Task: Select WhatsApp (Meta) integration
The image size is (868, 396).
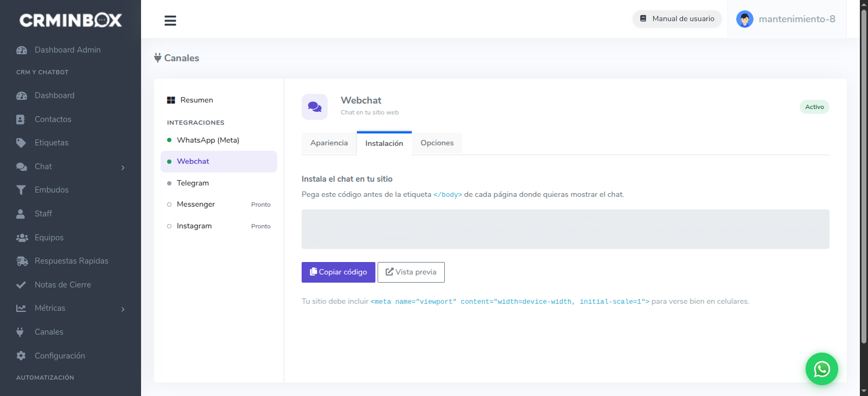Action: click(x=219, y=140)
